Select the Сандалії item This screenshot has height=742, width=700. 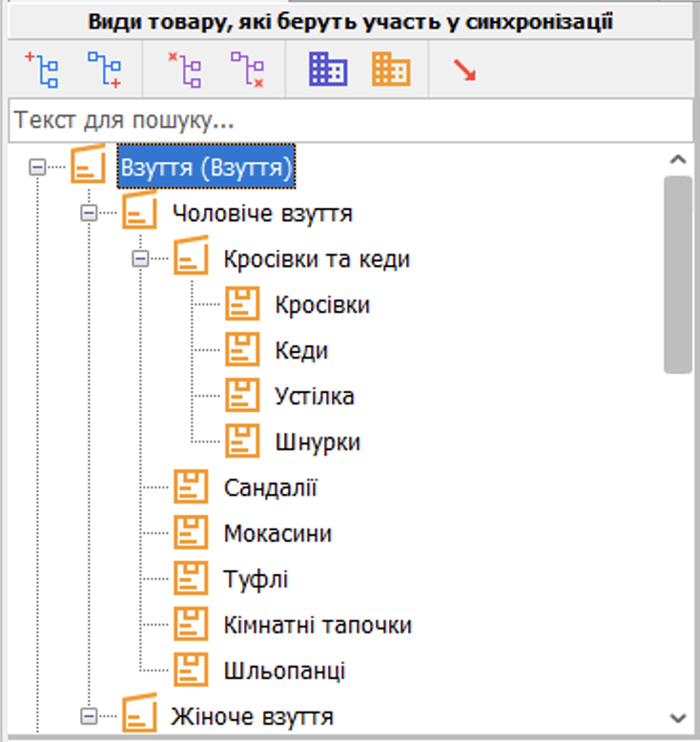[270, 488]
